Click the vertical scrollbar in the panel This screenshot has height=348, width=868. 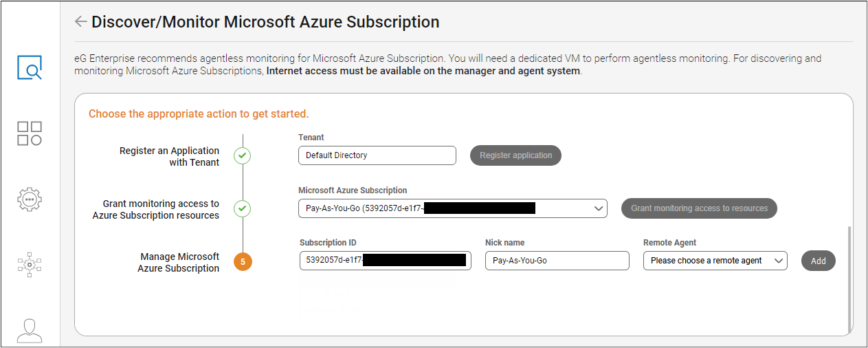[x=849, y=275]
